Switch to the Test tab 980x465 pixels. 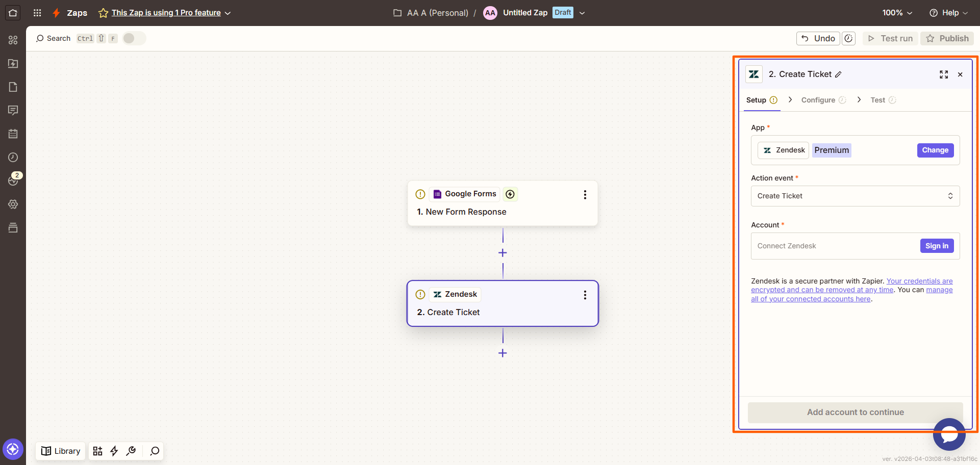[883, 100]
